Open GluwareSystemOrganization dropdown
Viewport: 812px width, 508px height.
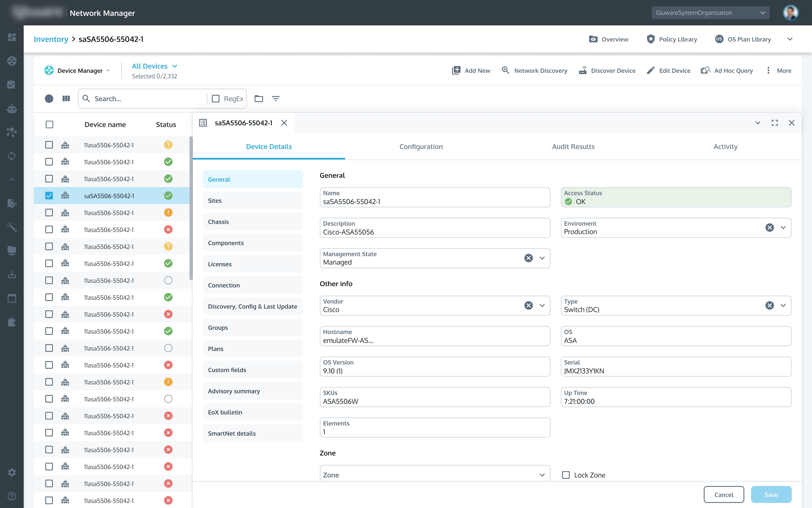[x=710, y=13]
